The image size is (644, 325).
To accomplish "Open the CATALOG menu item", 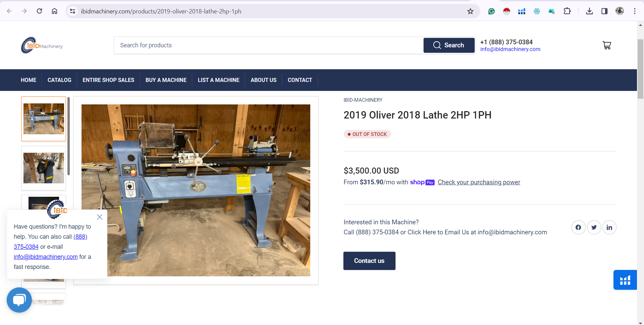I will [59, 80].
